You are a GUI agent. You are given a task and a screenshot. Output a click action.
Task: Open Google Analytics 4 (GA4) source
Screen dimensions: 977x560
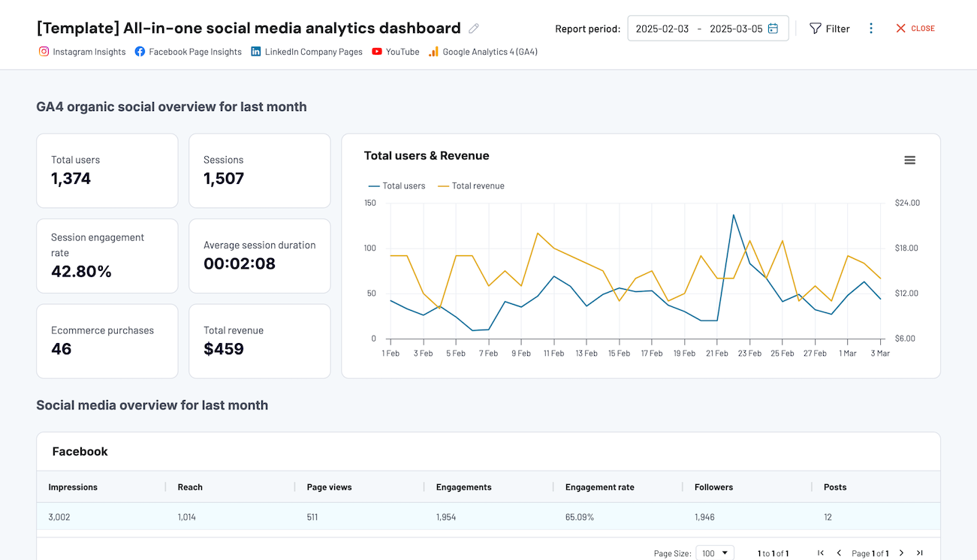click(x=433, y=52)
